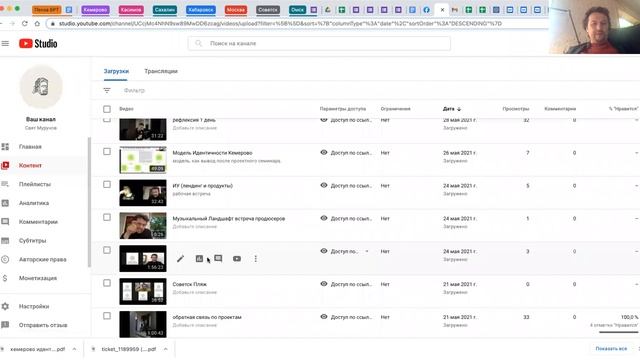Switch to the 'Хабаровск' browser tab group

pyautogui.click(x=200, y=10)
